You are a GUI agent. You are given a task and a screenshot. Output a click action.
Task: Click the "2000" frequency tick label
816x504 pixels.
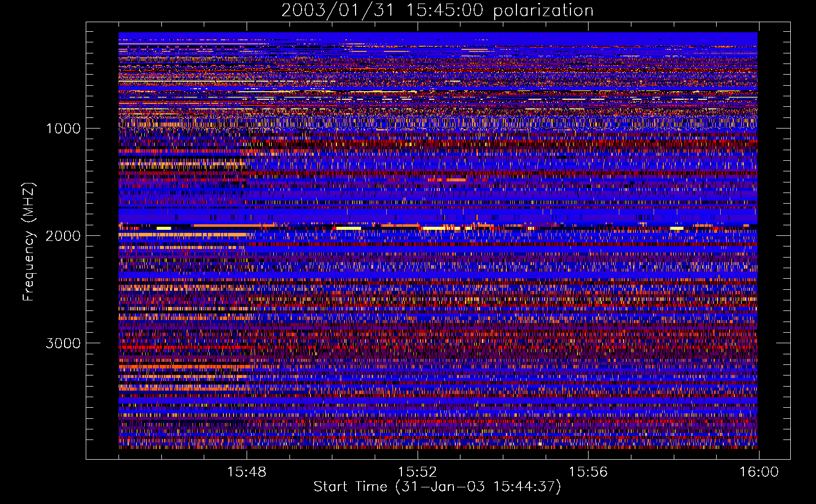[x=63, y=236]
